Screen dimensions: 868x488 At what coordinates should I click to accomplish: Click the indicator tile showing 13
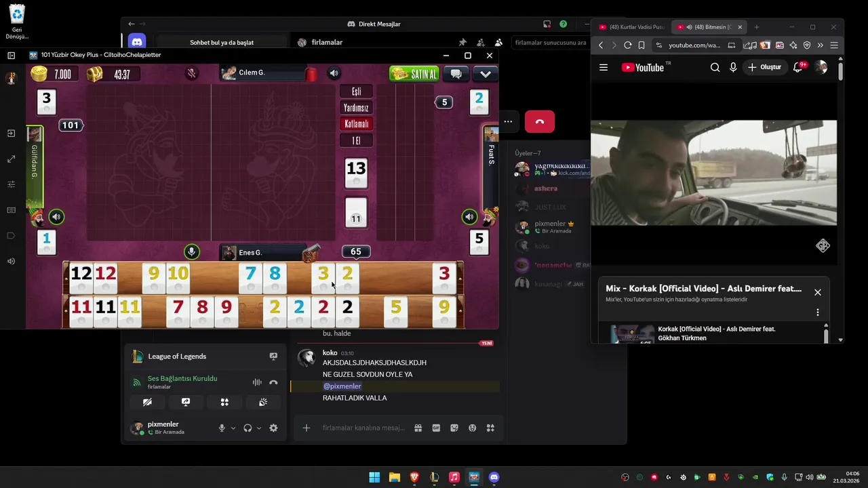(356, 173)
